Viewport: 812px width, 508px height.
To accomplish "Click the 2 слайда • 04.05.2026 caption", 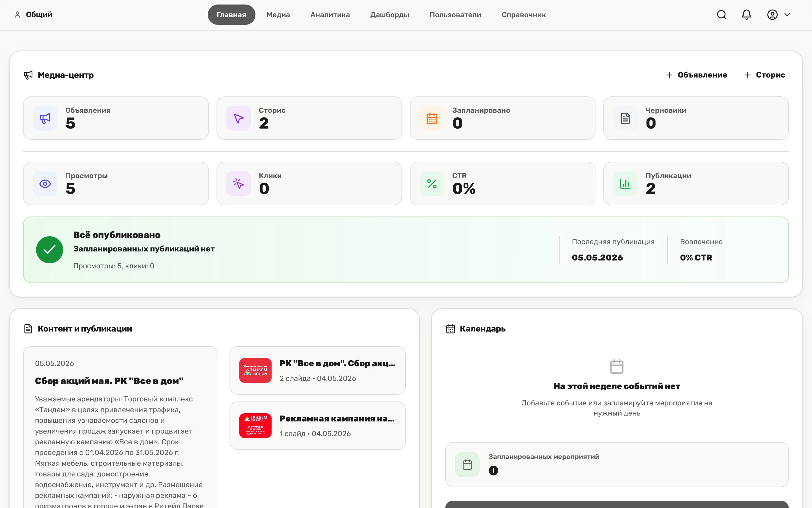I will [x=318, y=379].
